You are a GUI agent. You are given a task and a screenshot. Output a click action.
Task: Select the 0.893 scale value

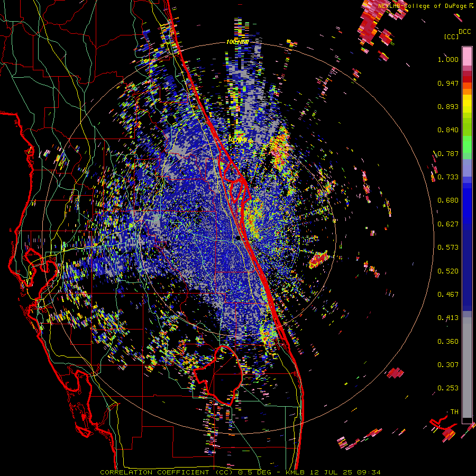click(x=448, y=106)
